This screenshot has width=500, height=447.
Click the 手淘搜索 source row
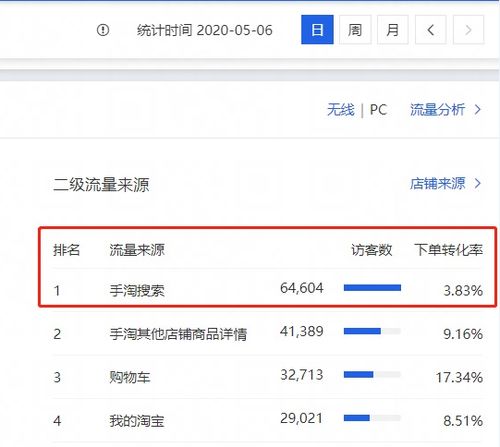tap(268, 290)
